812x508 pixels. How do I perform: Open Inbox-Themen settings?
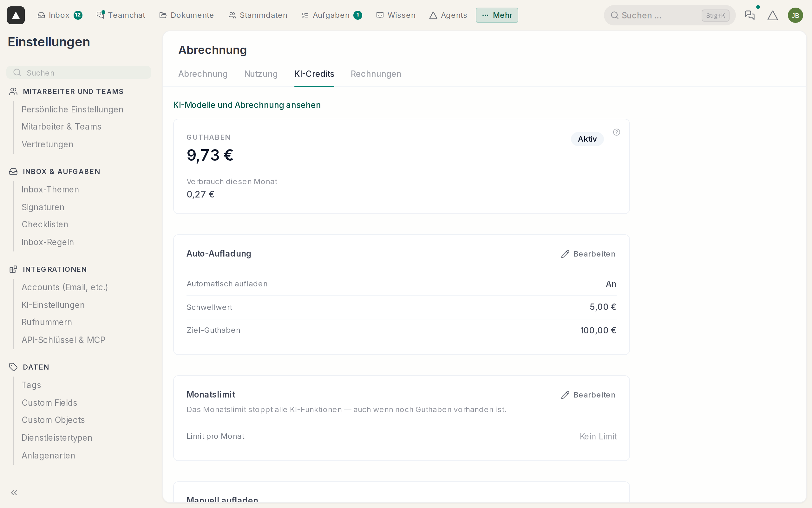pyautogui.click(x=50, y=190)
